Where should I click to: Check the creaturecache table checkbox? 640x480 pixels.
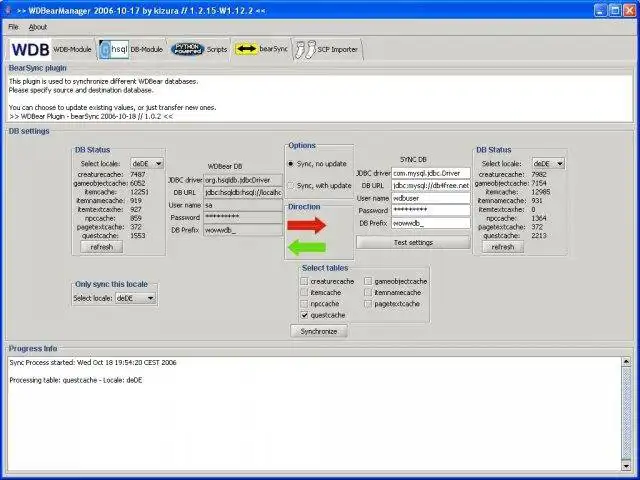[304, 281]
